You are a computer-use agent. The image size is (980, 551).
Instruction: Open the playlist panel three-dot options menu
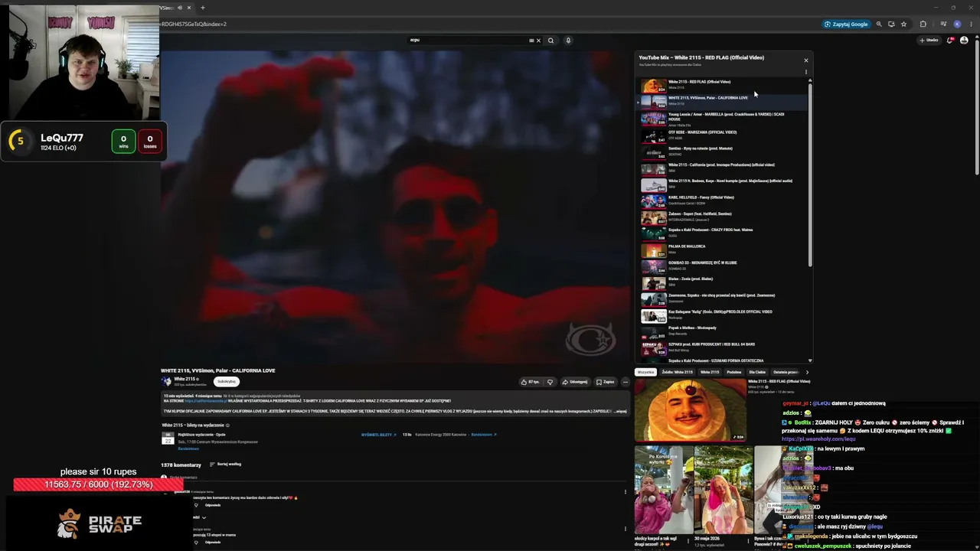tap(805, 72)
